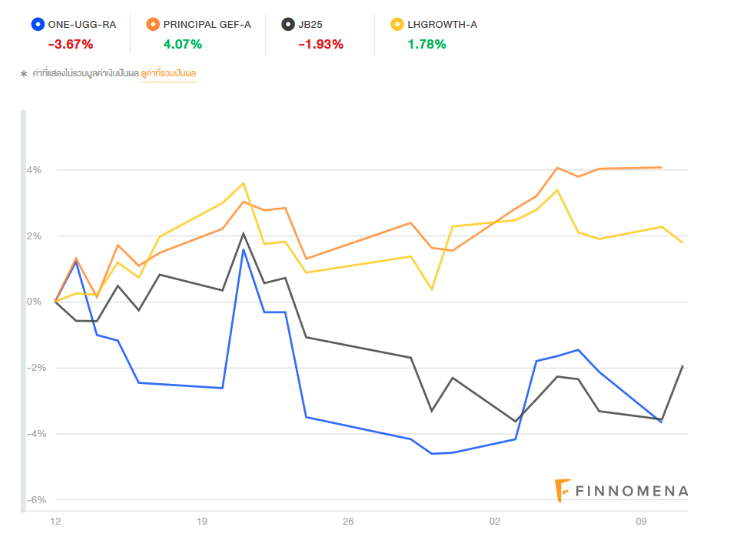
Task: Click the 4.07% return value
Action: click(x=182, y=44)
